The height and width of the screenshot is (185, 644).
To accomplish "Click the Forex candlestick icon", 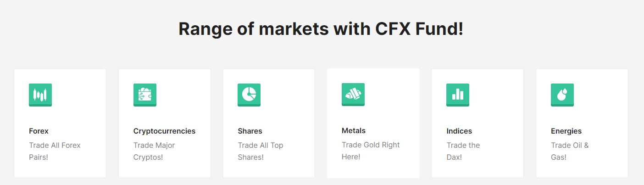I will [x=40, y=95].
